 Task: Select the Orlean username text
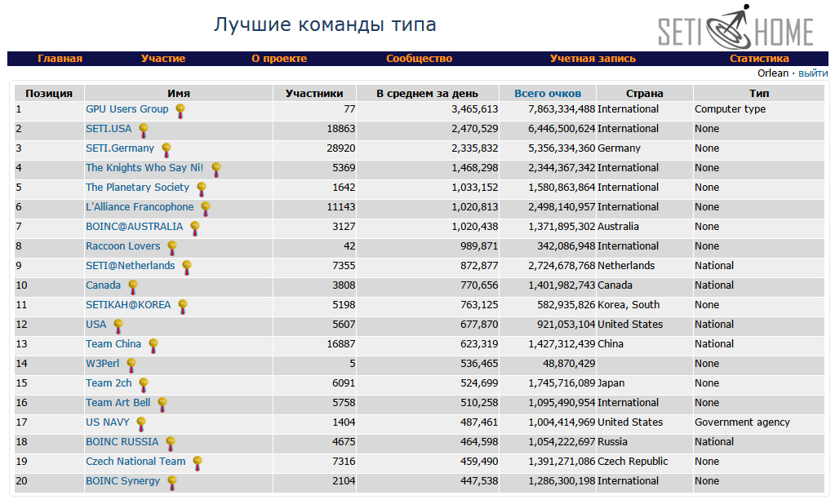tap(773, 73)
